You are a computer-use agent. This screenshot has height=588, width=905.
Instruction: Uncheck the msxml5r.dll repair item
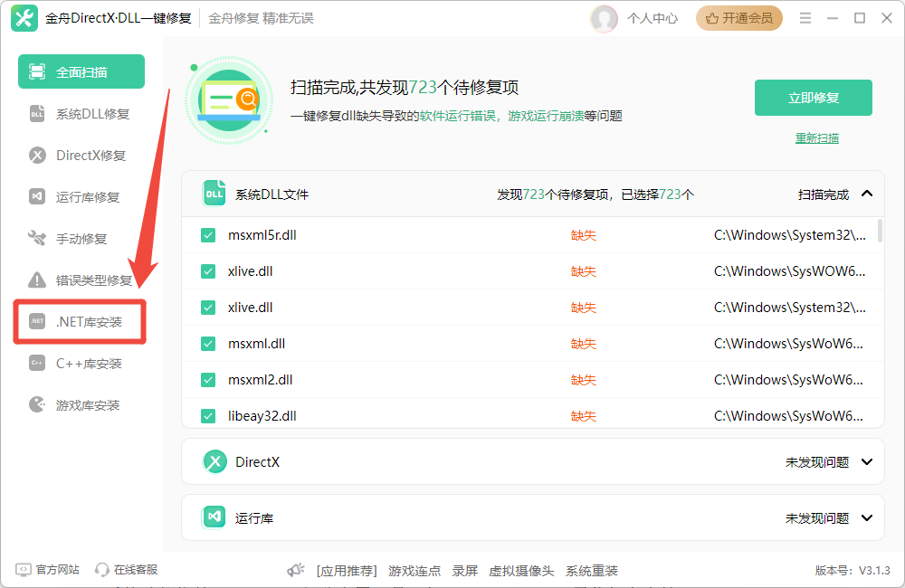point(207,234)
